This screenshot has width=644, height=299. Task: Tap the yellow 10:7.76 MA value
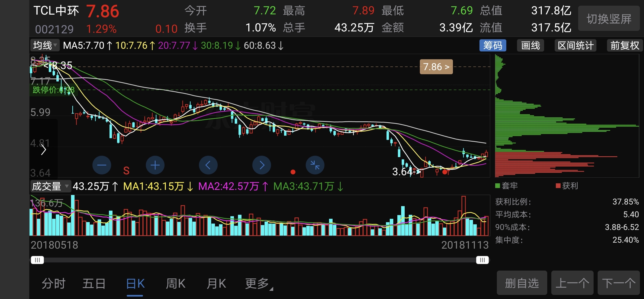(x=131, y=45)
